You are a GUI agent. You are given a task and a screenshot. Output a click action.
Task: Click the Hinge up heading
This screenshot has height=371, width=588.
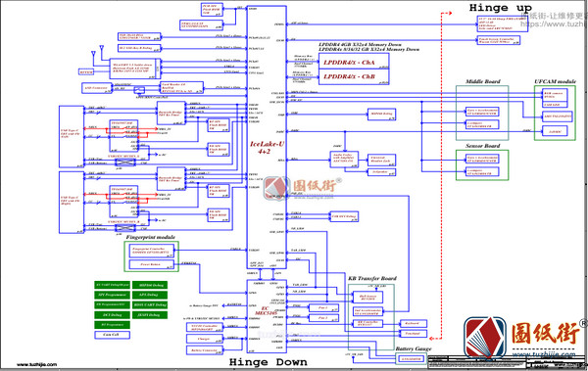click(x=501, y=8)
